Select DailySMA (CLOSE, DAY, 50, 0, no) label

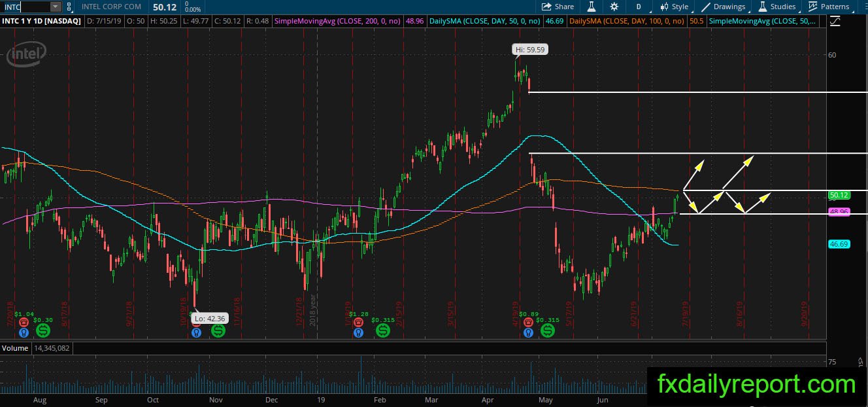(x=486, y=21)
